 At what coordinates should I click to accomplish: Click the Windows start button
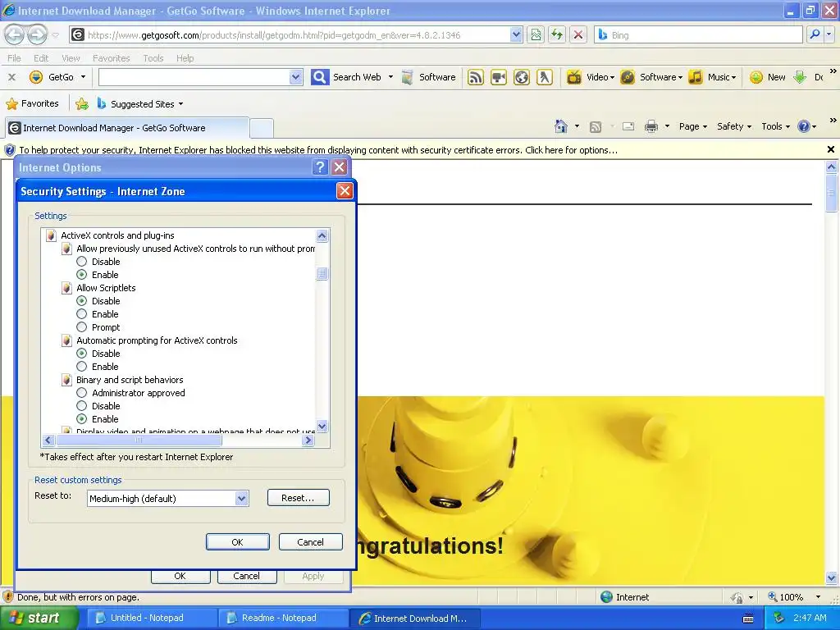click(x=38, y=618)
